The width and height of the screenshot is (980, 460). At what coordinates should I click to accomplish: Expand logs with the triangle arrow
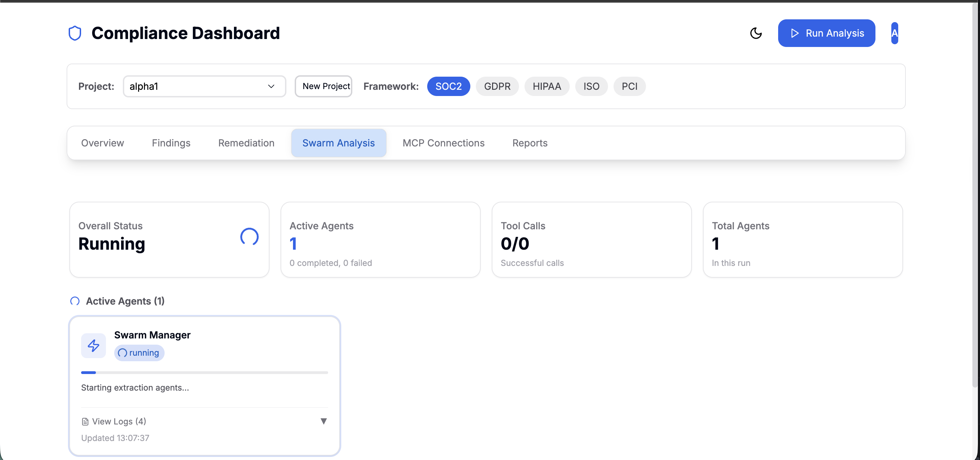(323, 421)
